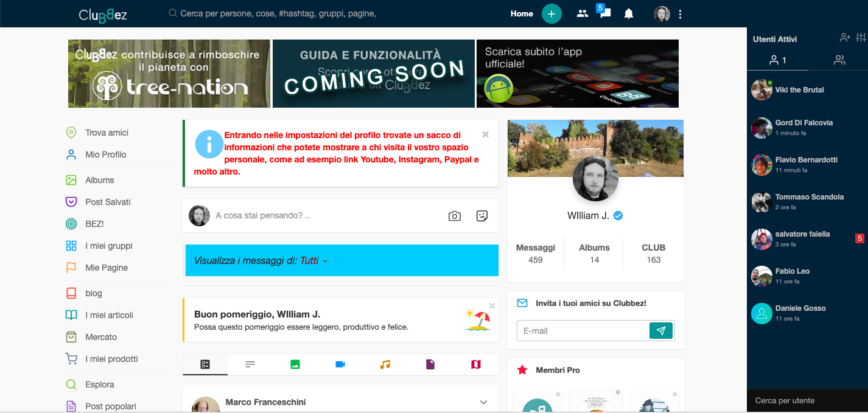The height and width of the screenshot is (413, 868).
Task: Select the photos filter tab
Action: click(x=295, y=364)
